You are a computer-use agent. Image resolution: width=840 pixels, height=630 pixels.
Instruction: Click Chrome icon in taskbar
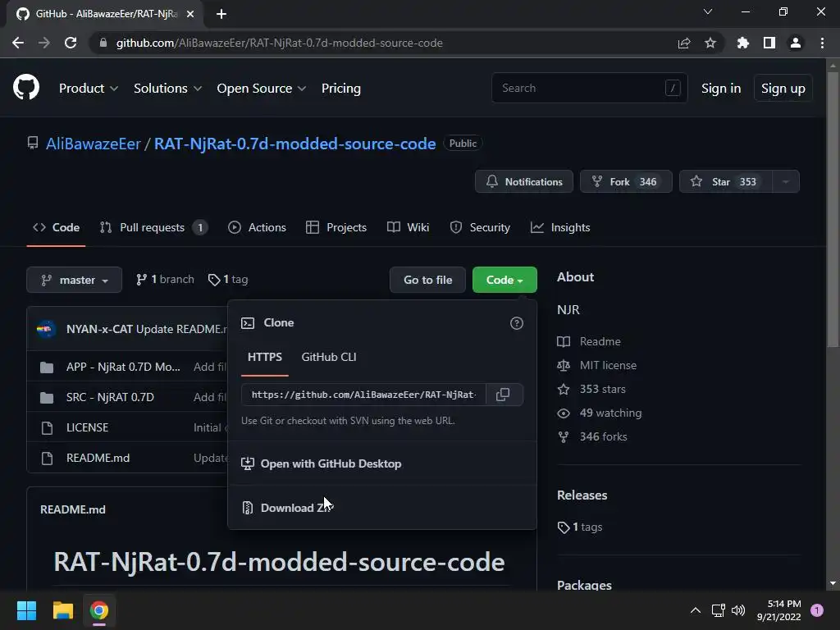(x=99, y=610)
